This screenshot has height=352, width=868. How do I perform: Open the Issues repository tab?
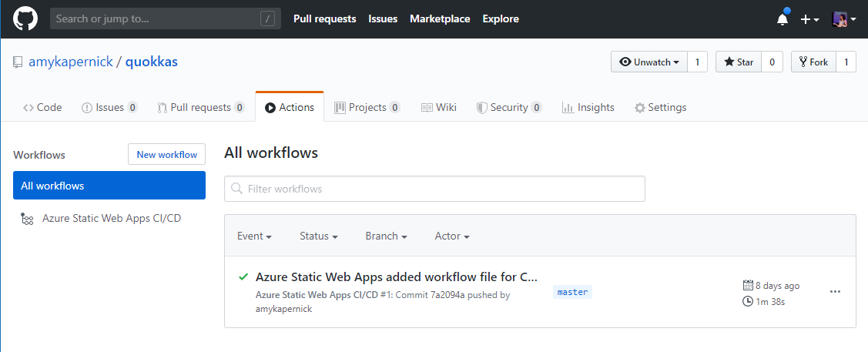pos(109,107)
